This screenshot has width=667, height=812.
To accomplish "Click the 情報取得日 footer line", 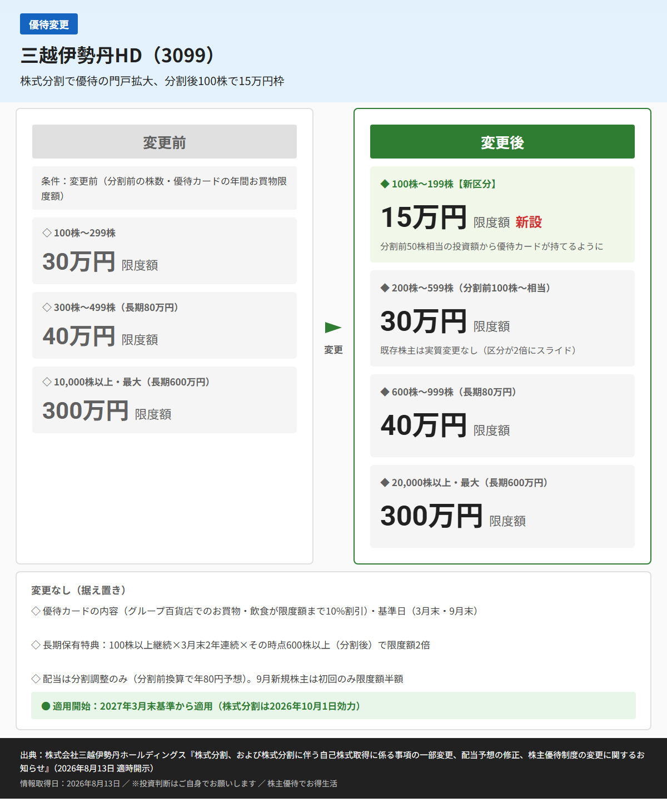I will tap(178, 784).
